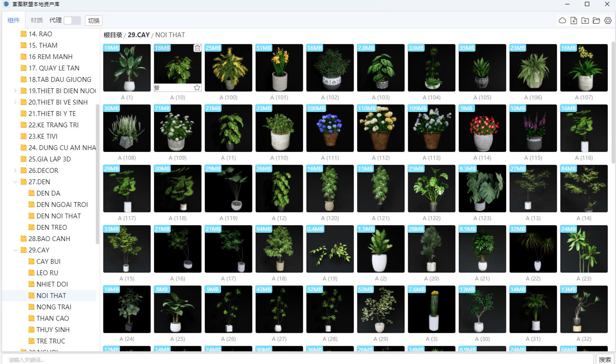Select the blue flower thumbnail A (111)
This screenshot has height=364, width=616.
[x=330, y=128]
